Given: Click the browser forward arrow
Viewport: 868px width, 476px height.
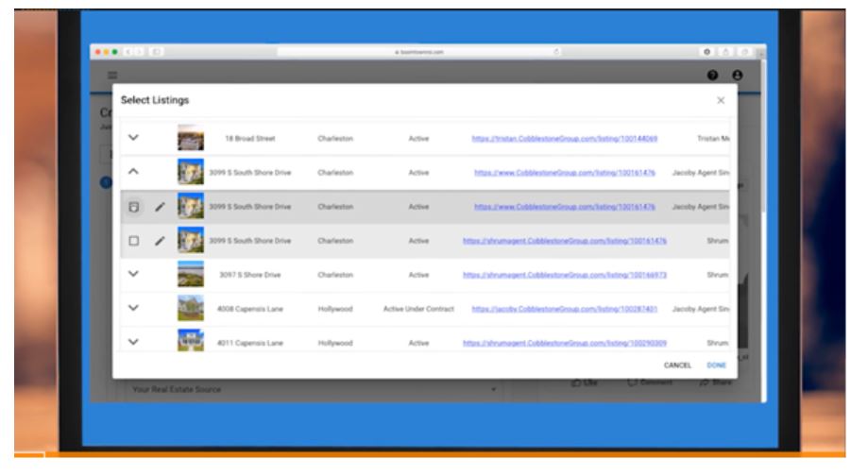Looking at the screenshot, I should [x=140, y=52].
